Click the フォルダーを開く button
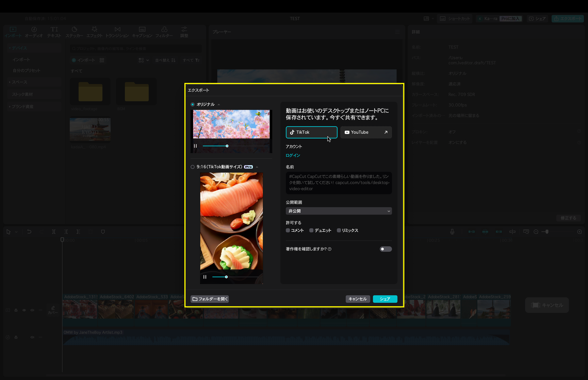Image resolution: width=588 pixels, height=380 pixels. click(210, 299)
